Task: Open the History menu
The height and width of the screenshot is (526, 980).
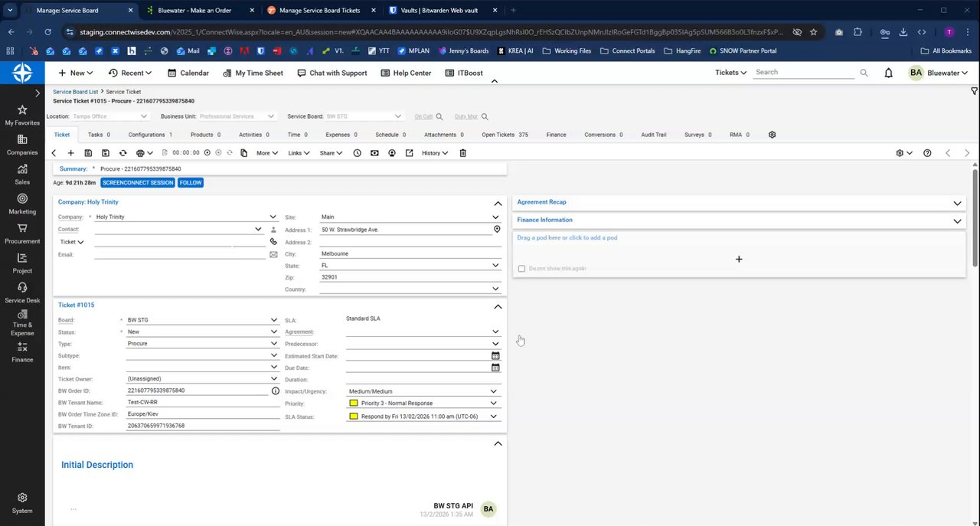Action: tap(435, 153)
